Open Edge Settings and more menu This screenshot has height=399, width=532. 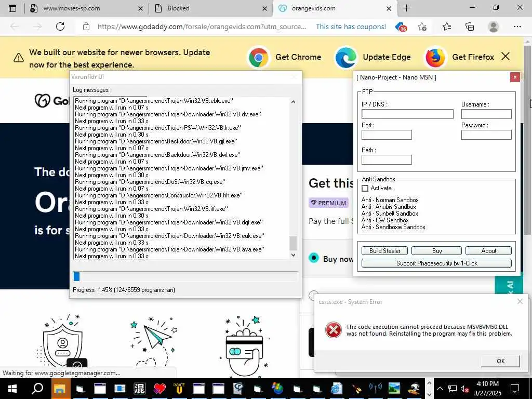tap(517, 26)
